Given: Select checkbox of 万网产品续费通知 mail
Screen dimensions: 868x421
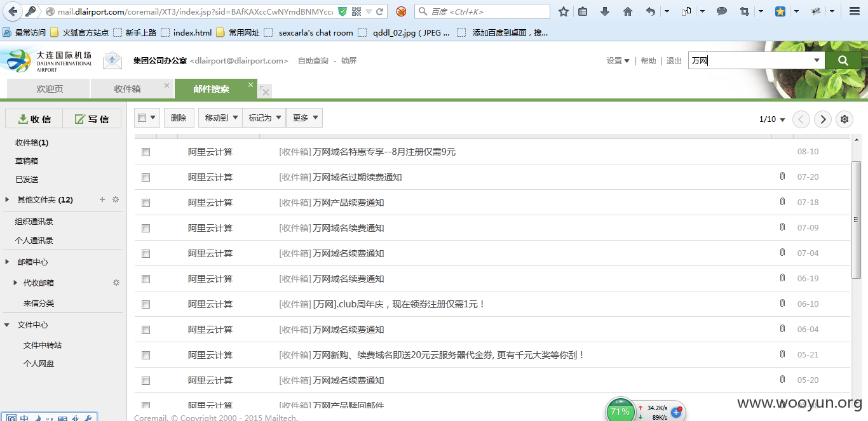Looking at the screenshot, I should click(x=146, y=203).
